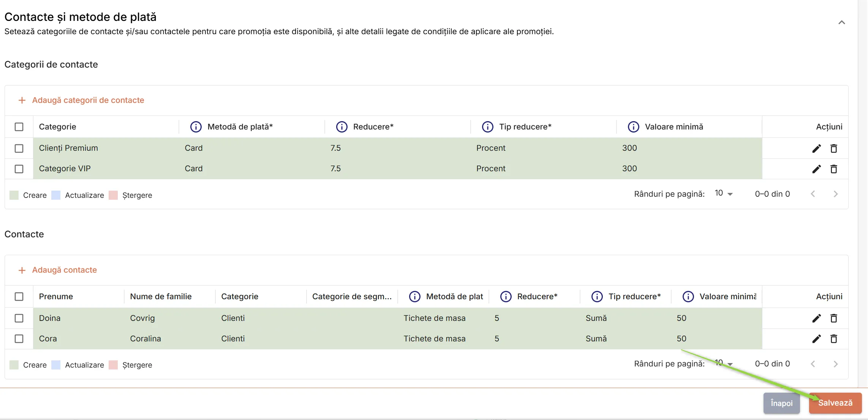Edit the Cora Coralina contact

tap(816, 339)
